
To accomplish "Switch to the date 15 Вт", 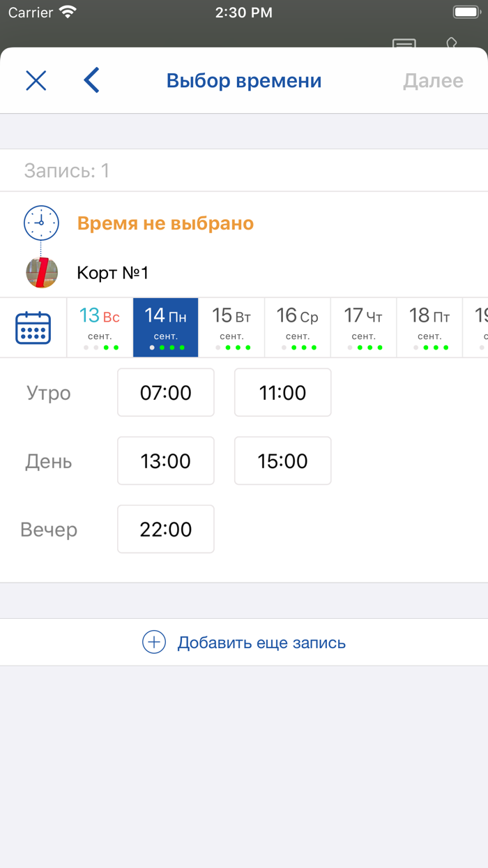I will click(x=231, y=327).
